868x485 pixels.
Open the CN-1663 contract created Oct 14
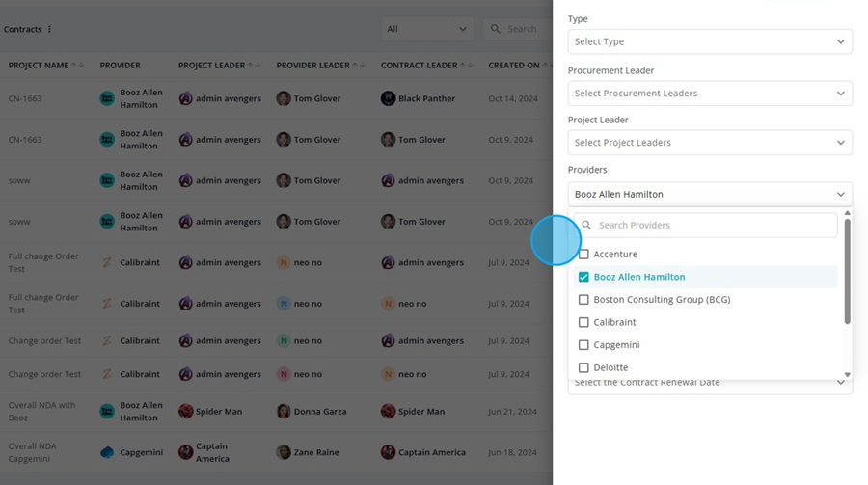pos(25,98)
